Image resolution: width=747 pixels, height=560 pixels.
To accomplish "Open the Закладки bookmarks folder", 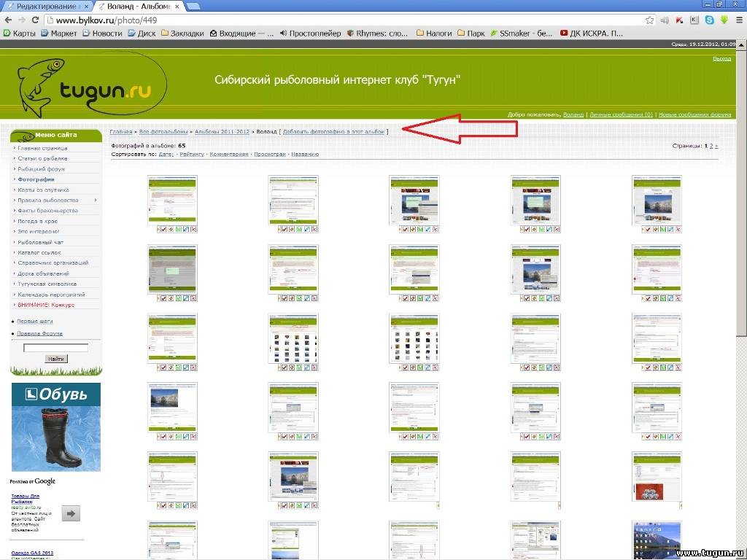I will [x=182, y=34].
